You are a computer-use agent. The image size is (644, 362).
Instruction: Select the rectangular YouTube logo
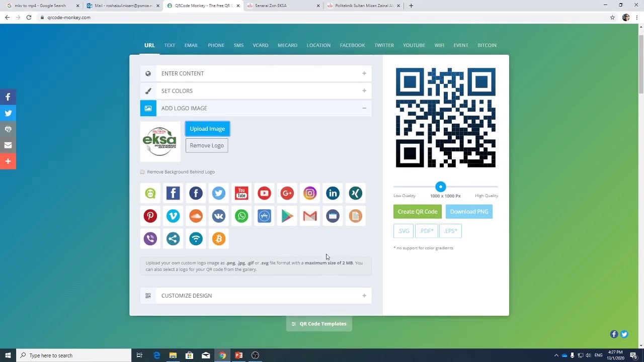click(x=242, y=193)
